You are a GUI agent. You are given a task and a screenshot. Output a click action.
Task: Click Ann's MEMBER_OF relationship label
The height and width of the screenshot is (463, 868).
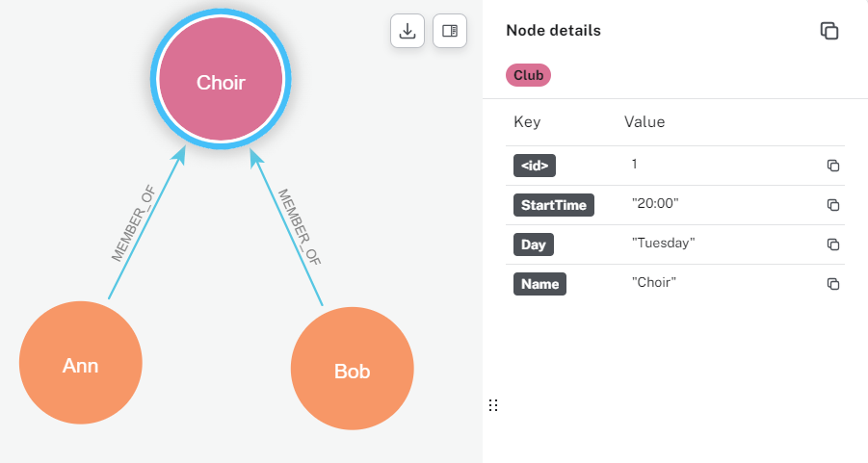(134, 225)
